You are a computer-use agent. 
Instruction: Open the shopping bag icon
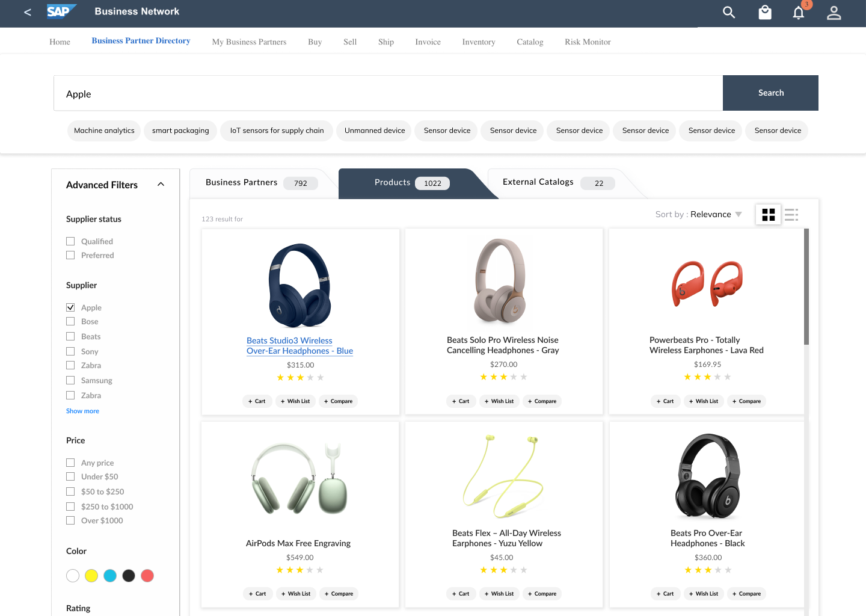point(765,12)
